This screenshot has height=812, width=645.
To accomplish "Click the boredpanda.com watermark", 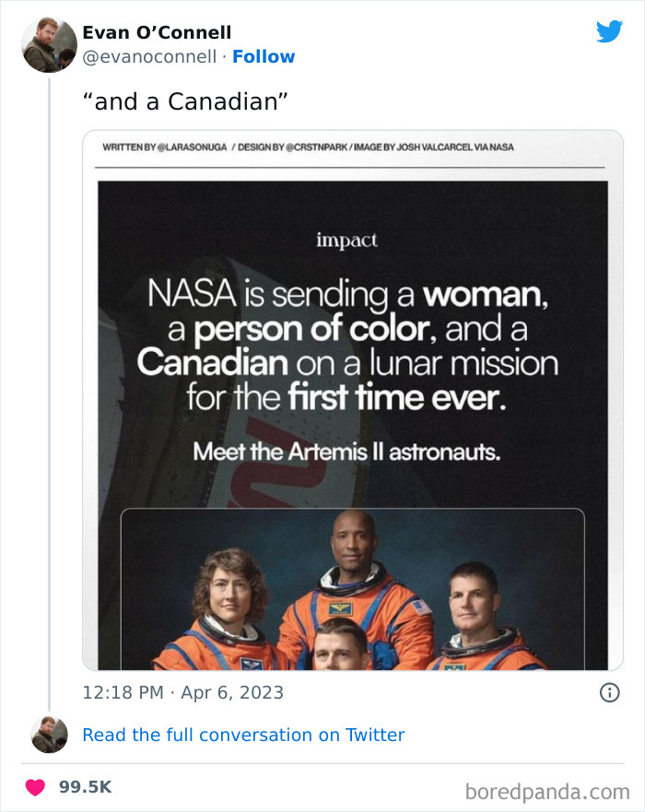I will tap(547, 790).
